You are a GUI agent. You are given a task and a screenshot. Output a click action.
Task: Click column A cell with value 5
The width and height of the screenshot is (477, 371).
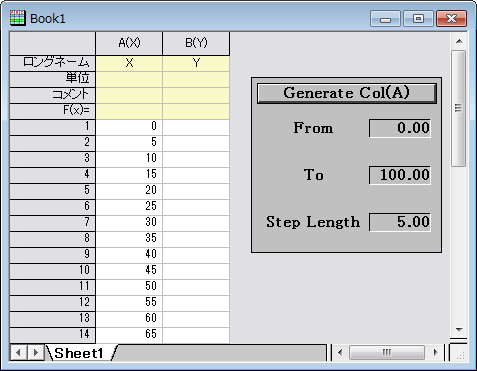129,143
